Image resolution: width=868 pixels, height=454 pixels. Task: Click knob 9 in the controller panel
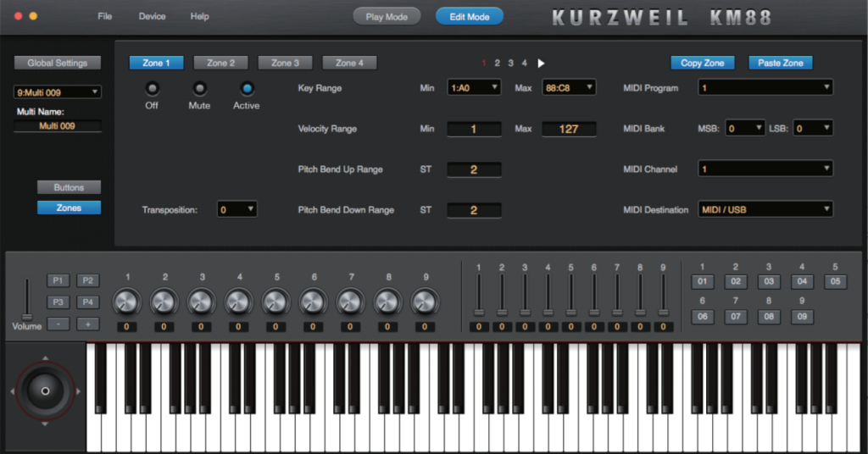pyautogui.click(x=425, y=302)
